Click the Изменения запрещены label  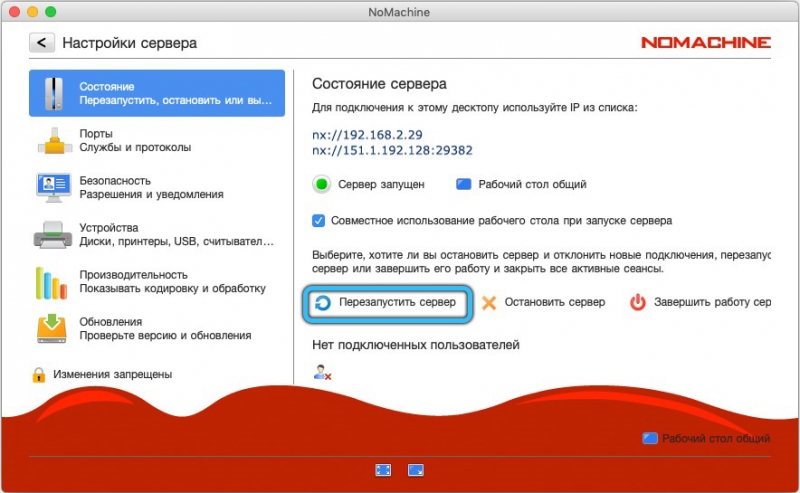[x=112, y=374]
